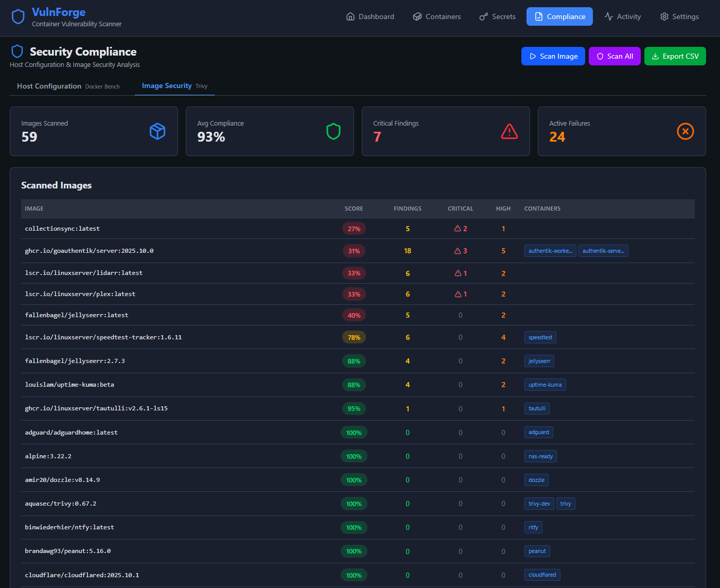Click the blue cube Images Scanned icon
This screenshot has width=720, height=588.
[157, 131]
